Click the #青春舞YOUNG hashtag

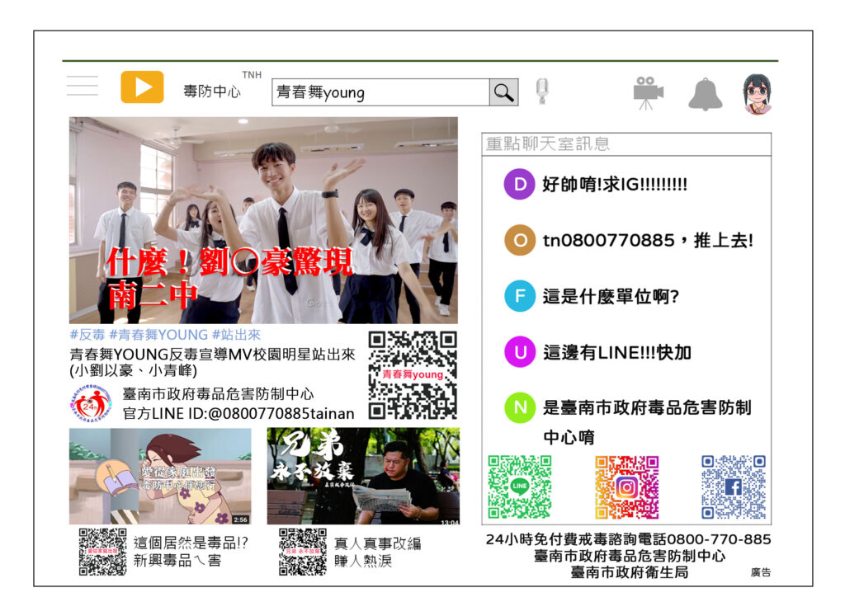158,335
